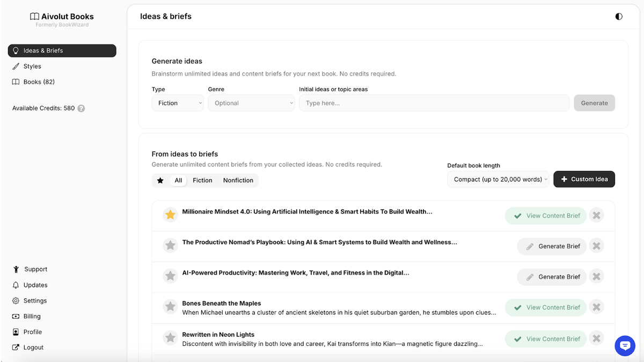Click the Generate button
The height and width of the screenshot is (362, 644).
point(594,103)
